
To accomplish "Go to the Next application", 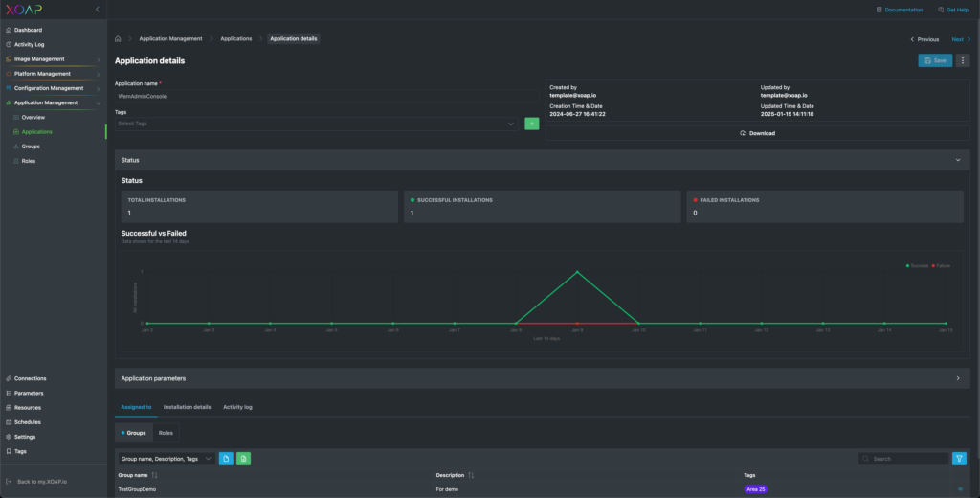I will coord(961,39).
